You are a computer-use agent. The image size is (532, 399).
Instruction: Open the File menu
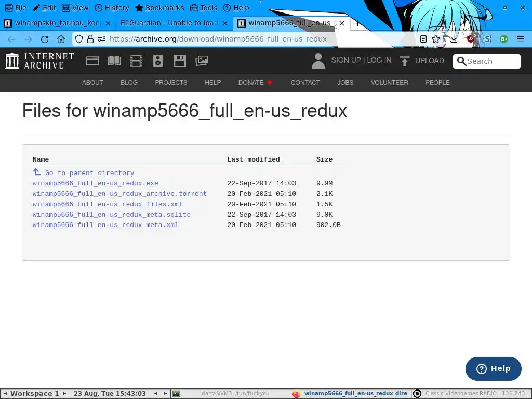[16, 8]
